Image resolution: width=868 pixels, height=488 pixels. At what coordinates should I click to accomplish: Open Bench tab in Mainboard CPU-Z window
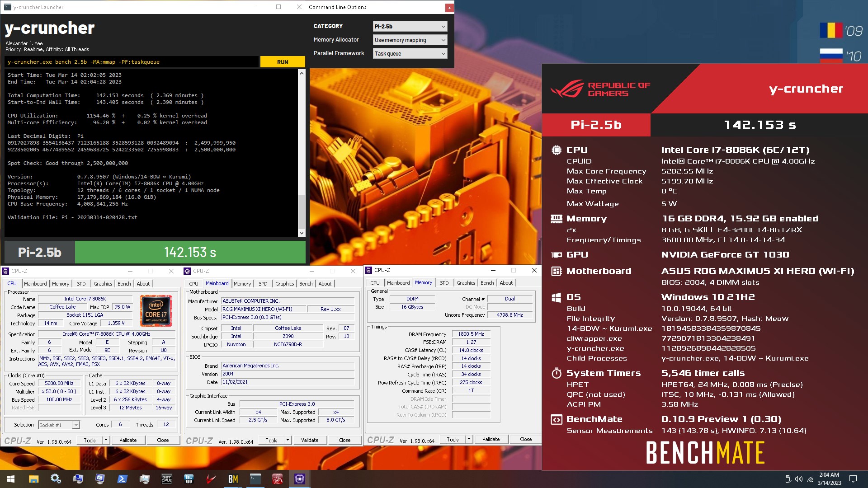(306, 284)
